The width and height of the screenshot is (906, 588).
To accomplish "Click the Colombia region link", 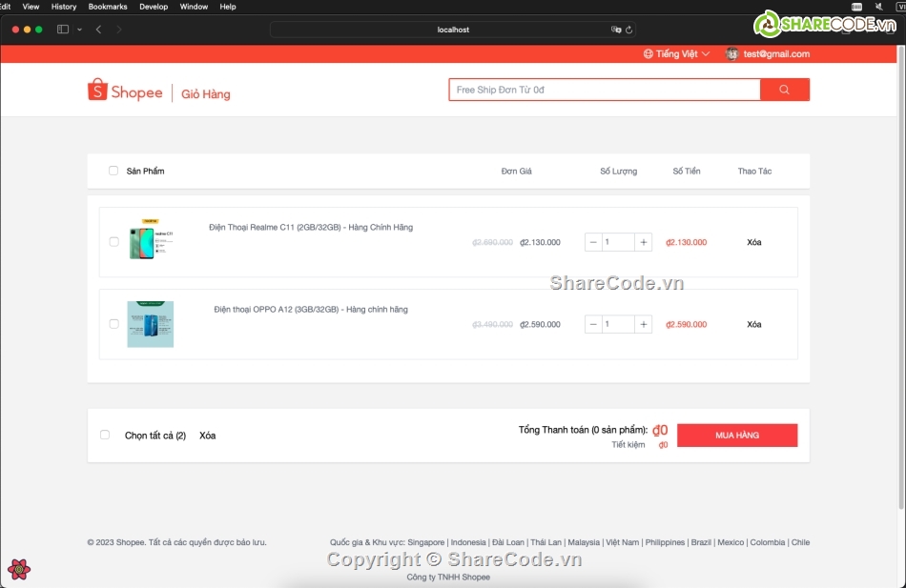I will tap(768, 542).
